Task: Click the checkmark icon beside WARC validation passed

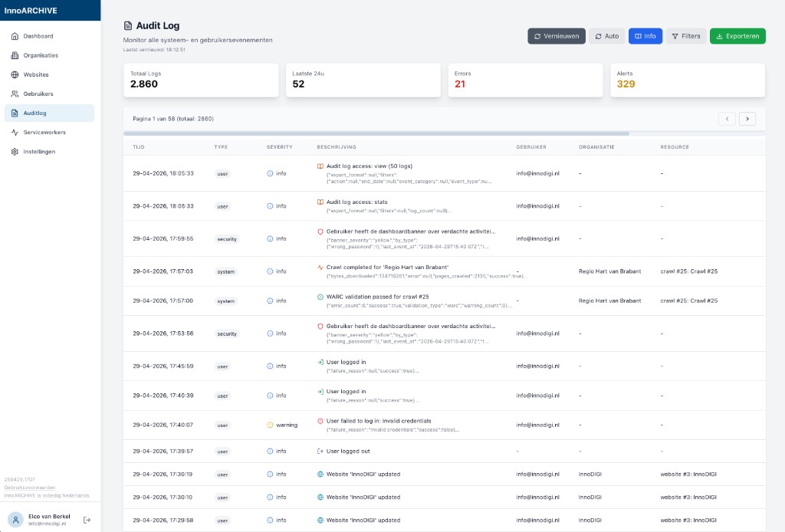Action: 320,297
